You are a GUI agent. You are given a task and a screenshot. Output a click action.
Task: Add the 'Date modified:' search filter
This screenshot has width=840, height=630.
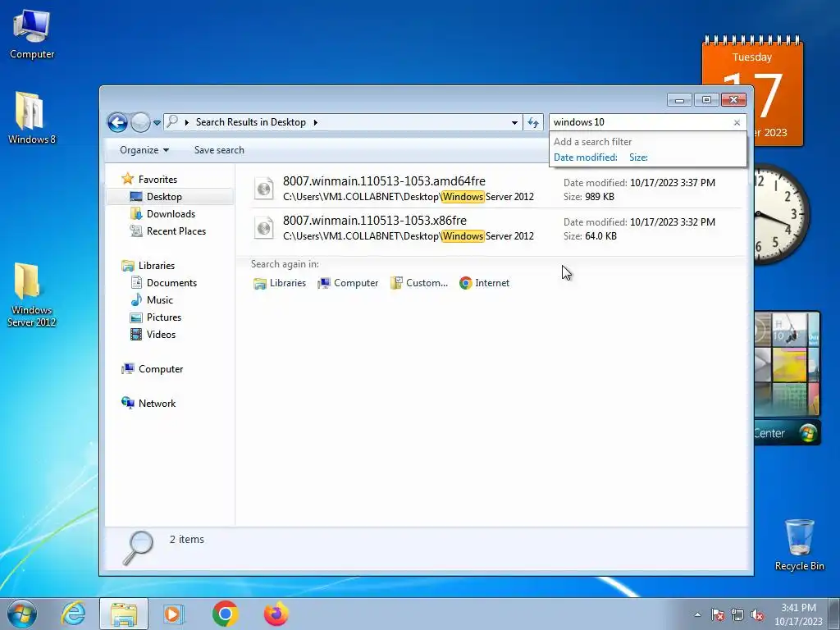586,157
